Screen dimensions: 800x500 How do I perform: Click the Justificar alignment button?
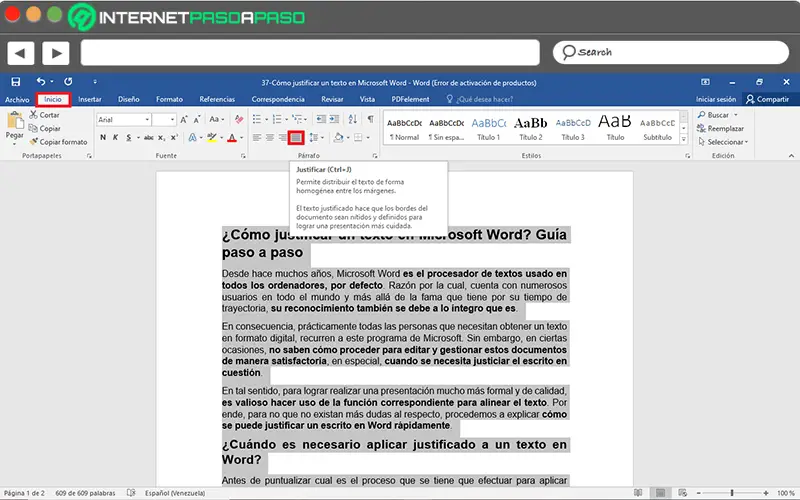296,138
